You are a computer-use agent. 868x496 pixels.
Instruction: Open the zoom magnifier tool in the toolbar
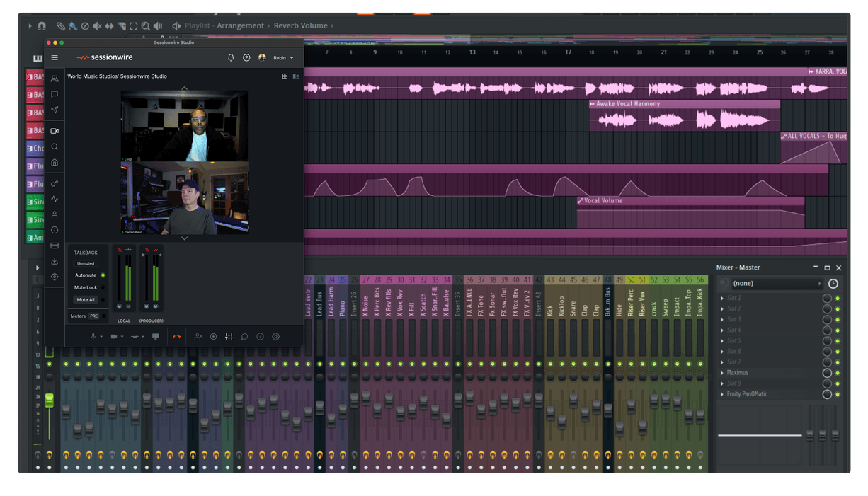146,26
